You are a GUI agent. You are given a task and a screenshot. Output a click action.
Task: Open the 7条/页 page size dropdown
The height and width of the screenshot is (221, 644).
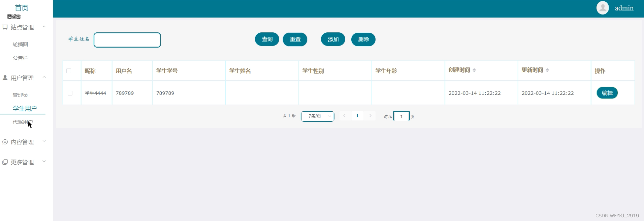pyautogui.click(x=317, y=116)
